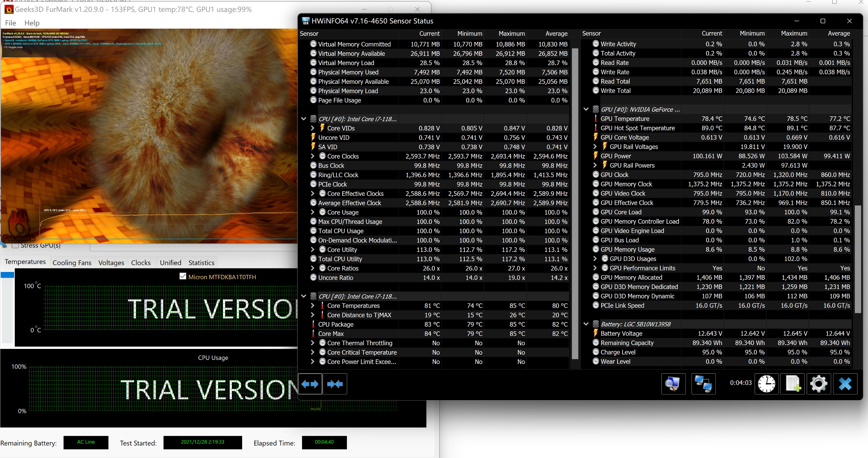Click the CPU chip icon of the first CPU group
Viewport: 868px width, 458px height.
313,119
